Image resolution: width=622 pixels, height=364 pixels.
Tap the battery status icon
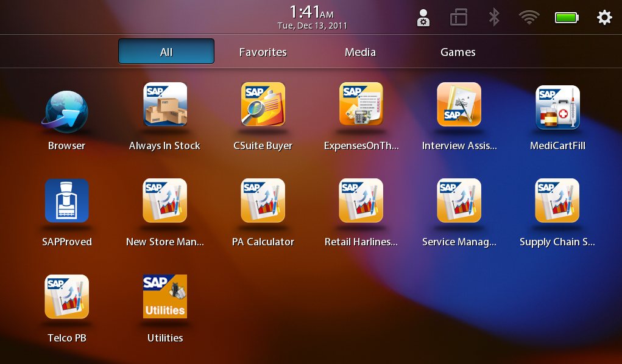pyautogui.click(x=567, y=18)
